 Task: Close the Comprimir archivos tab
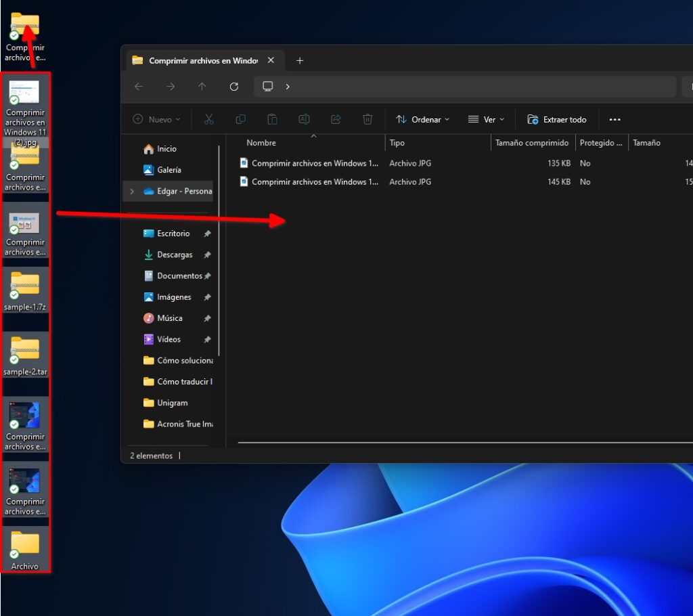point(271,60)
